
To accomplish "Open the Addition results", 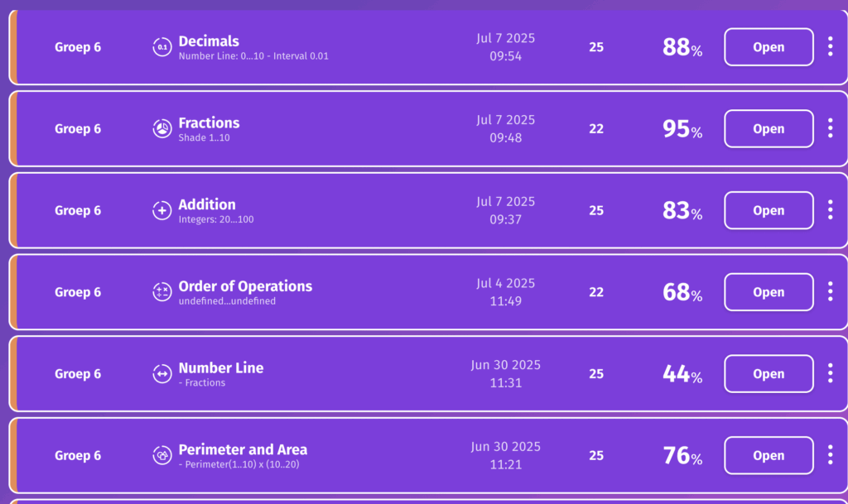I will coord(768,210).
